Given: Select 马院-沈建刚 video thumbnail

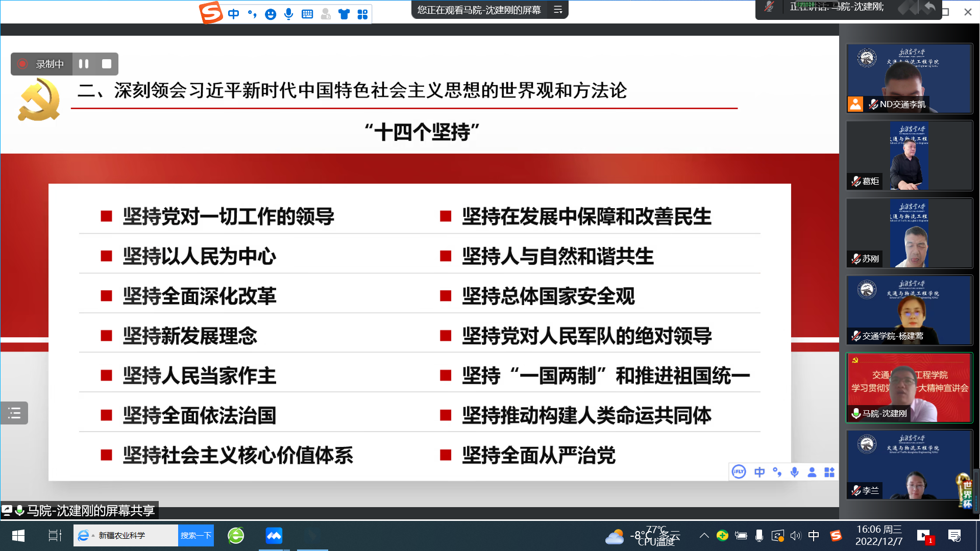Looking at the screenshot, I should coord(909,388).
